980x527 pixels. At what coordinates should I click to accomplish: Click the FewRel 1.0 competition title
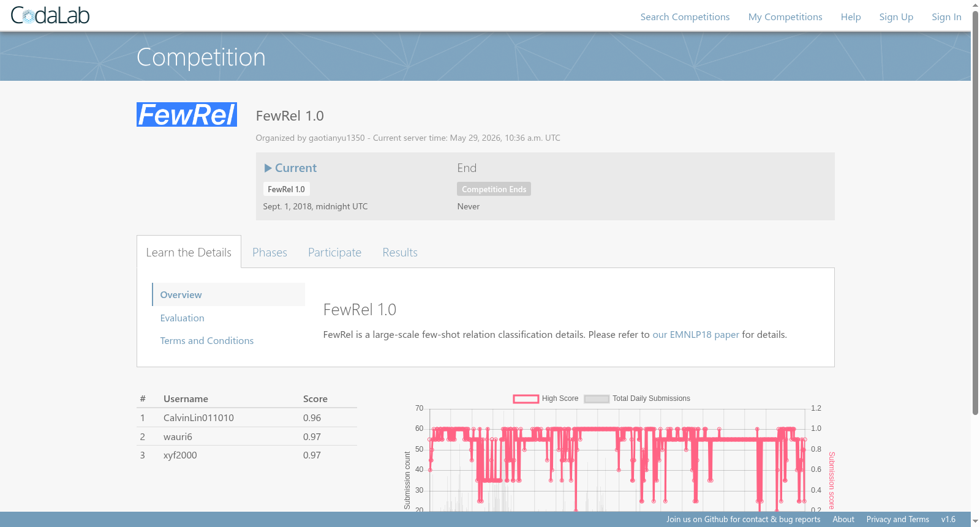[x=290, y=116]
